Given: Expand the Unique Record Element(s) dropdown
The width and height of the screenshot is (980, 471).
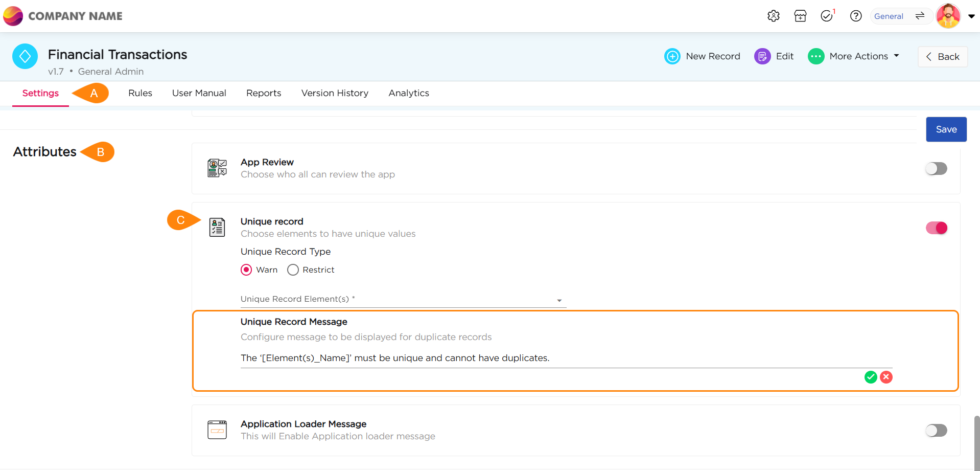Looking at the screenshot, I should tap(559, 300).
